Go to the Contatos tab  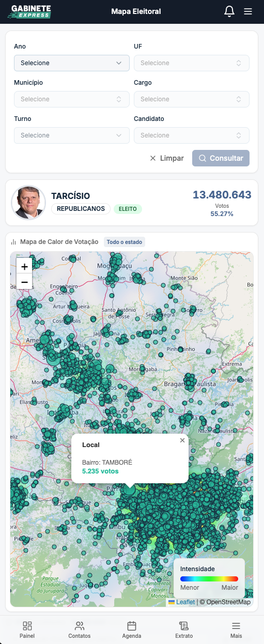(x=80, y=630)
